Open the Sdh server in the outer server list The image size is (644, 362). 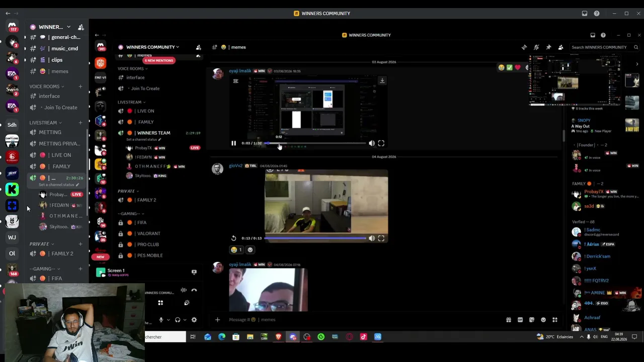click(x=12, y=125)
